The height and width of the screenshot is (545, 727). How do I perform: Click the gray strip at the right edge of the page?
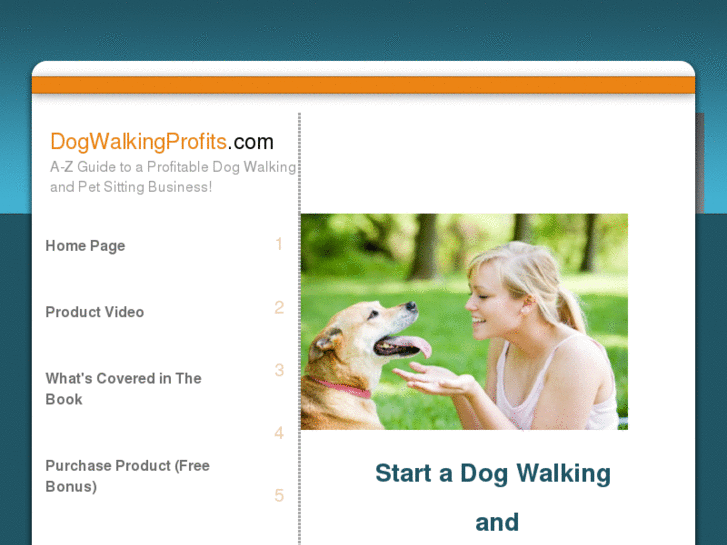click(700, 163)
